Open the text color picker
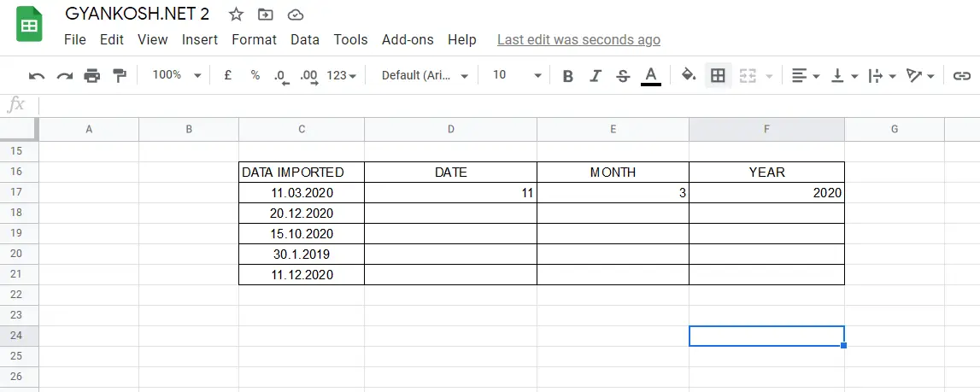Viewport: 980px width, 392px height. [650, 76]
